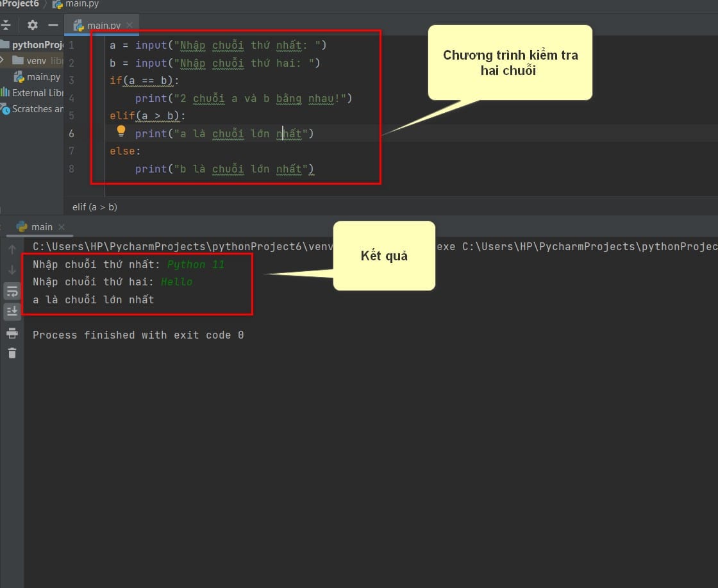Click the Up the Stack Trace arrow
718x588 pixels.
(12, 249)
